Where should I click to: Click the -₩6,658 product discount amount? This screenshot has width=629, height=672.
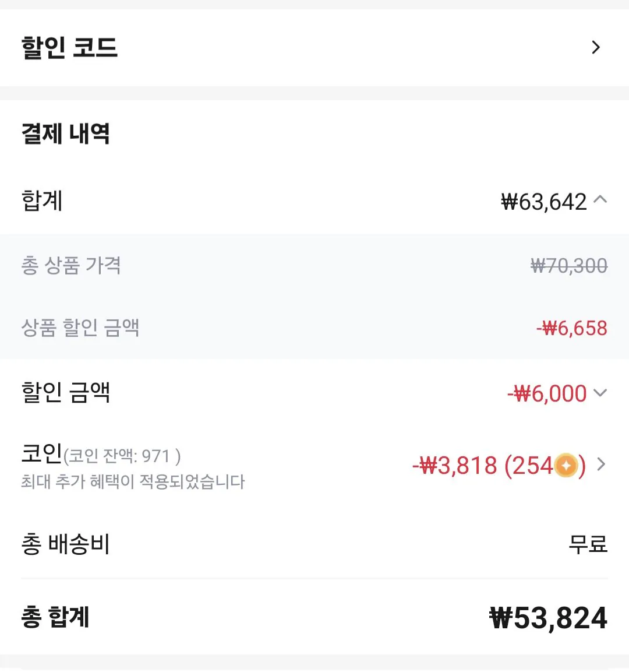tap(571, 328)
